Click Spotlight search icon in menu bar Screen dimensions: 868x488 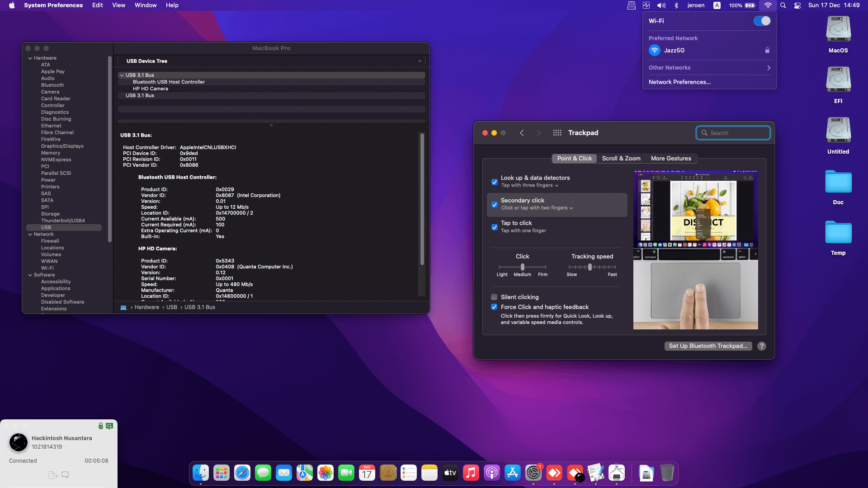783,5
